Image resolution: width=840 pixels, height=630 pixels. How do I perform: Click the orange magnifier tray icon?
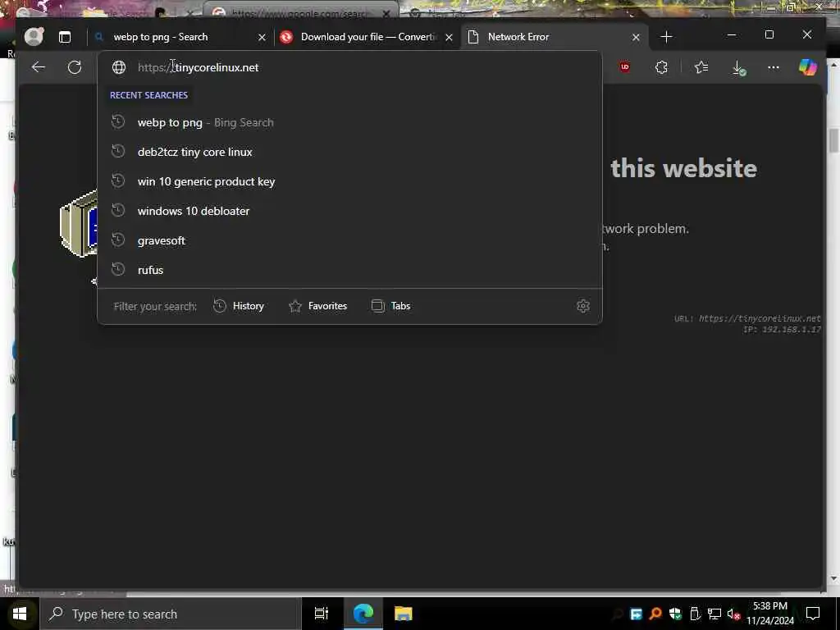655,614
